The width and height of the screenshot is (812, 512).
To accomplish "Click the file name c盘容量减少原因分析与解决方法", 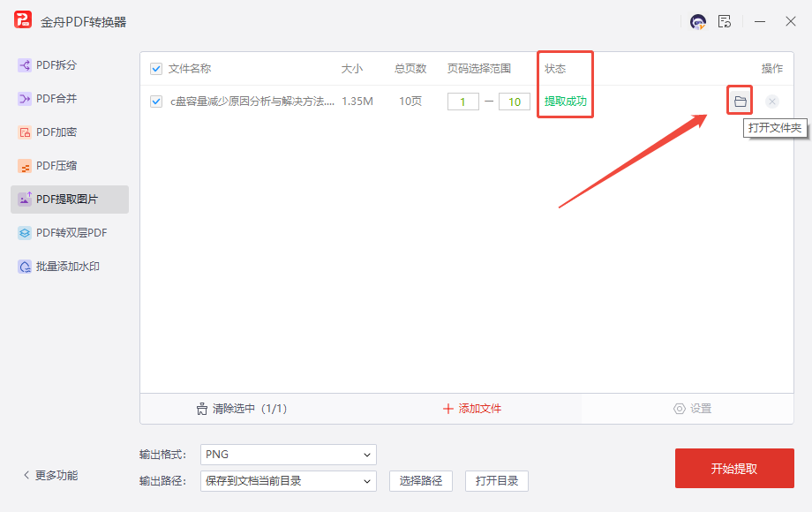I will coord(252,102).
